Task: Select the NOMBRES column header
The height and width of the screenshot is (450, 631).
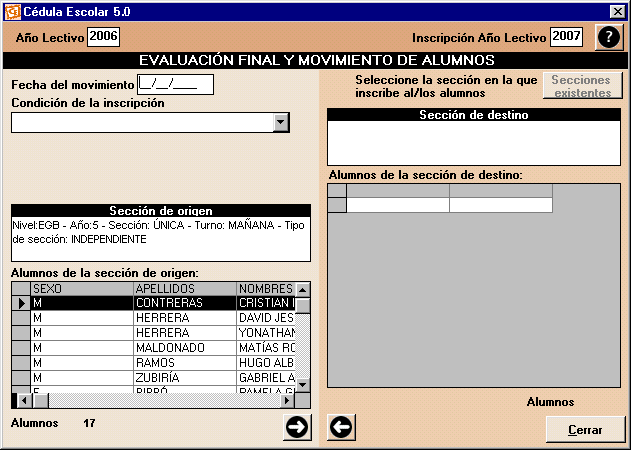Action: 266,289
